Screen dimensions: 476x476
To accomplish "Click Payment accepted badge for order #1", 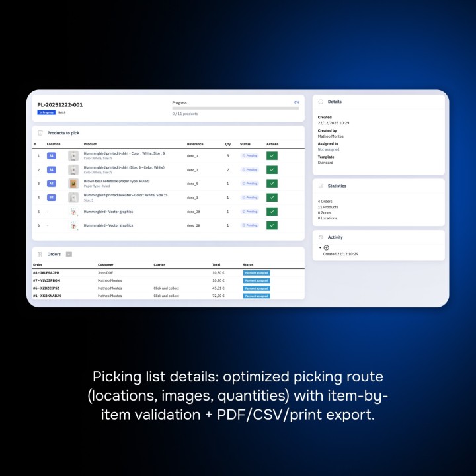I will click(x=257, y=296).
